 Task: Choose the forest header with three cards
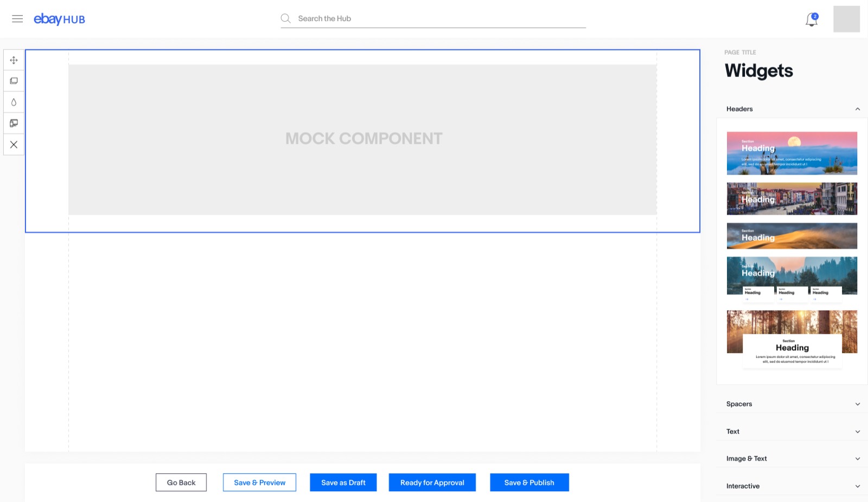tap(792, 279)
